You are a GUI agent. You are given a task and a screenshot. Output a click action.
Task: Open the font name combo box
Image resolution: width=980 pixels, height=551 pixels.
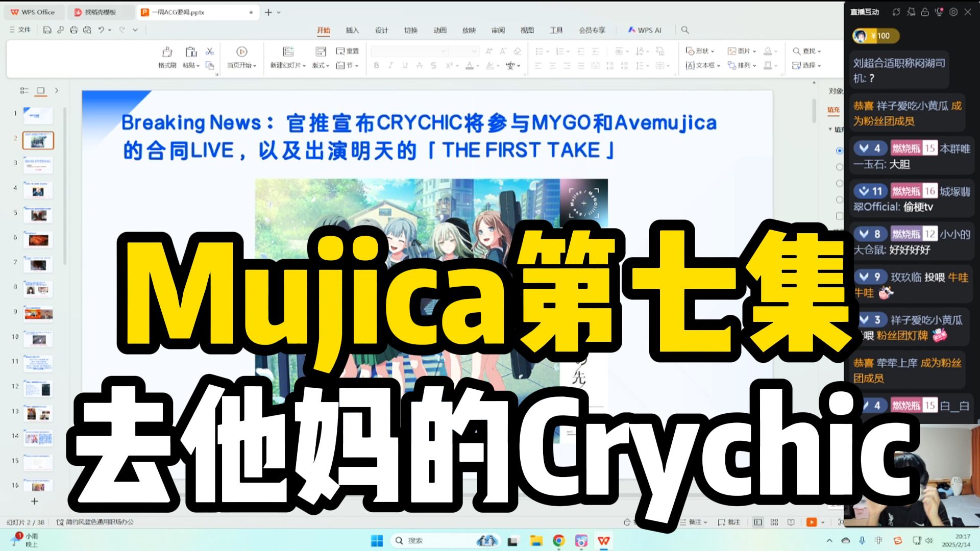409,51
